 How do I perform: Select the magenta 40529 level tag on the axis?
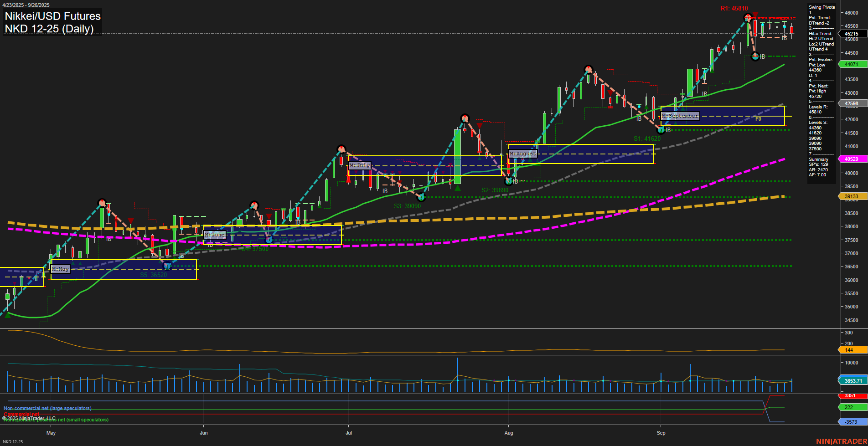(852, 159)
